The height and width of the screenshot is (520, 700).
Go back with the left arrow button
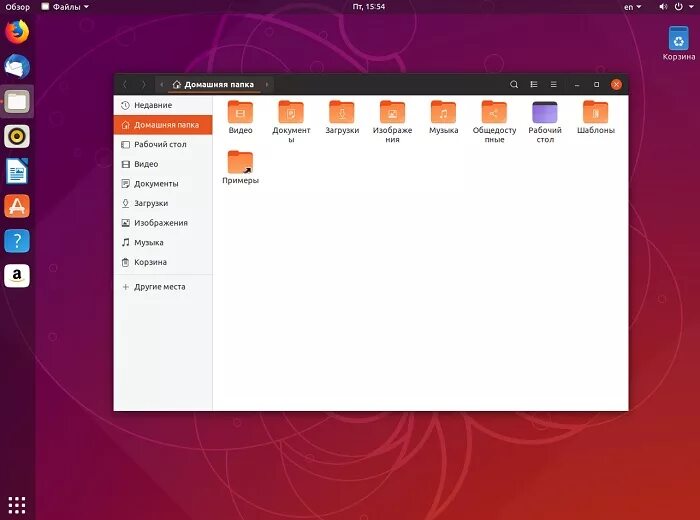click(125, 84)
